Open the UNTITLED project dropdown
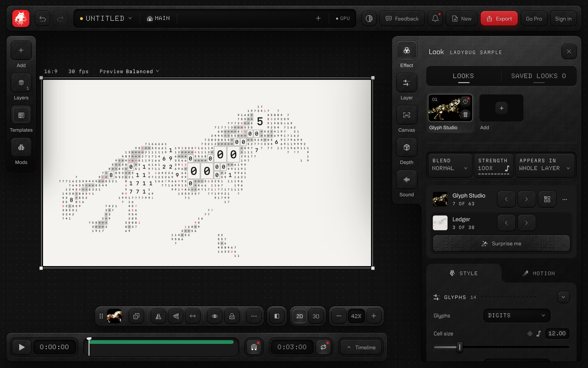This screenshot has height=368, width=588. [x=106, y=19]
